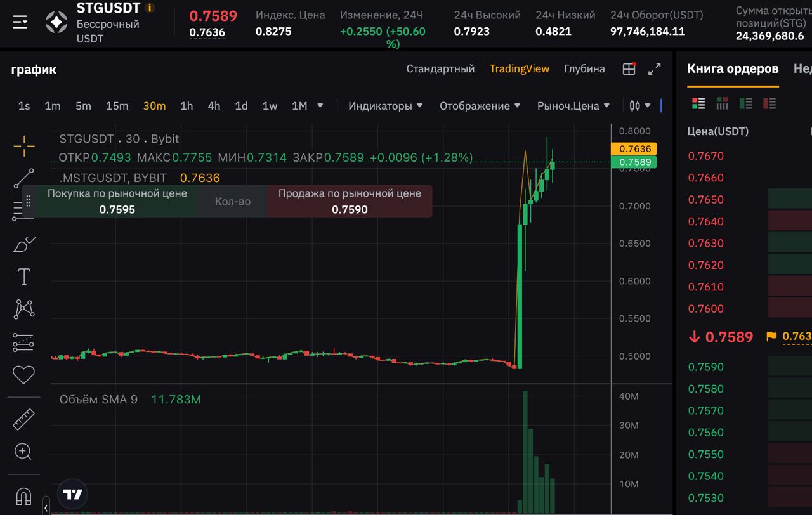Click the TradingView logo on chart
Screen dimensions: 812x515
72,495
